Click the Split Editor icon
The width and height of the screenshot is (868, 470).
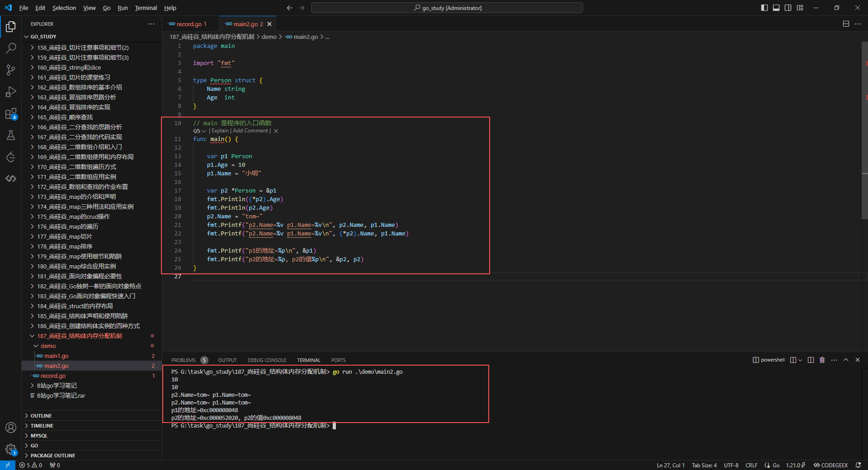846,24
